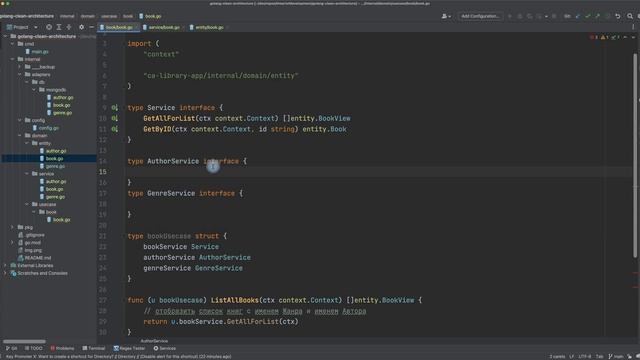
Task: Collapse the adapters folder
Action: [20, 74]
